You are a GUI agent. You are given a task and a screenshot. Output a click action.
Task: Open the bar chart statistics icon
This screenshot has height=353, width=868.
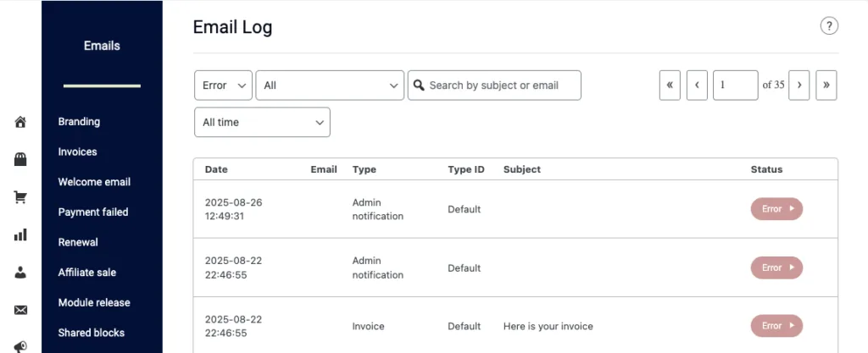point(20,234)
